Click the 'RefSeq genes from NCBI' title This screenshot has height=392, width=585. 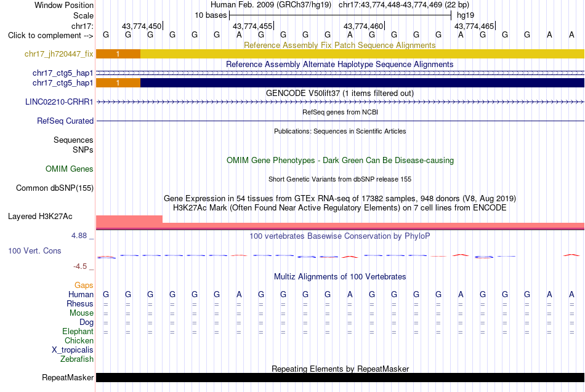[x=340, y=112]
